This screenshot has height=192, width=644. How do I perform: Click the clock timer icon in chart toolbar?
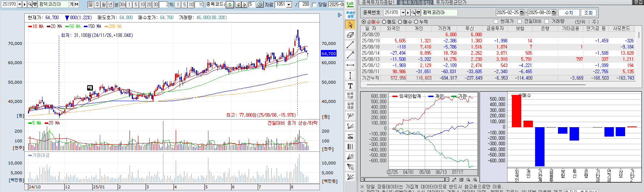coord(260,4)
